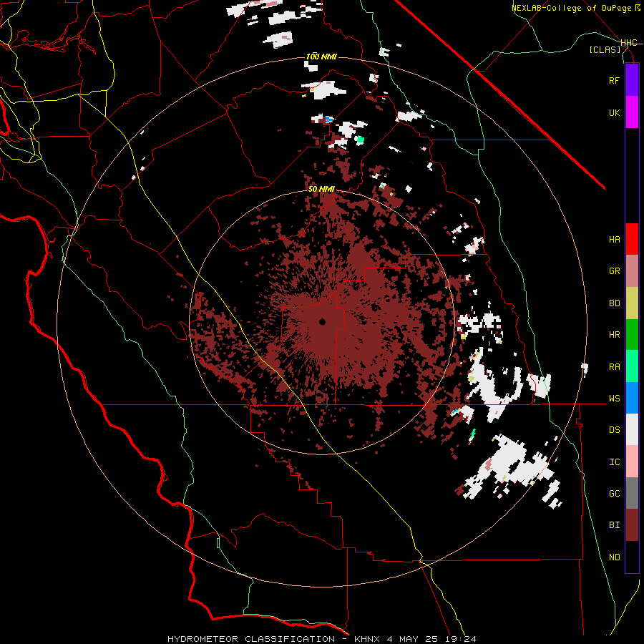Click the GR legend label

pos(614,271)
